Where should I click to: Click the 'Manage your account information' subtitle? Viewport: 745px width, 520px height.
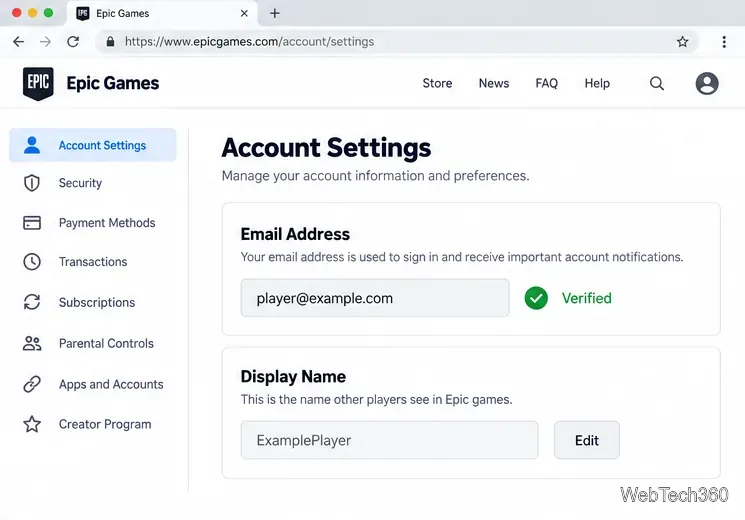[x=375, y=176]
